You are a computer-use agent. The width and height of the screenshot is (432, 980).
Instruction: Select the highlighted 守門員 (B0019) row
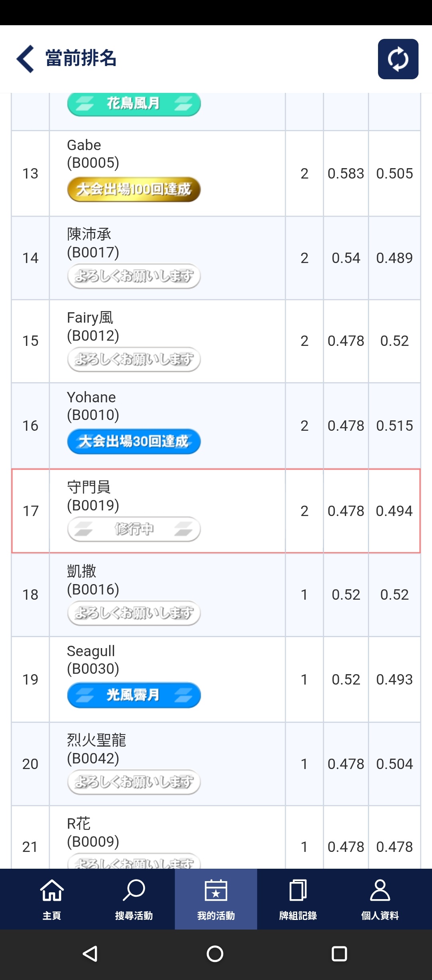tap(216, 511)
